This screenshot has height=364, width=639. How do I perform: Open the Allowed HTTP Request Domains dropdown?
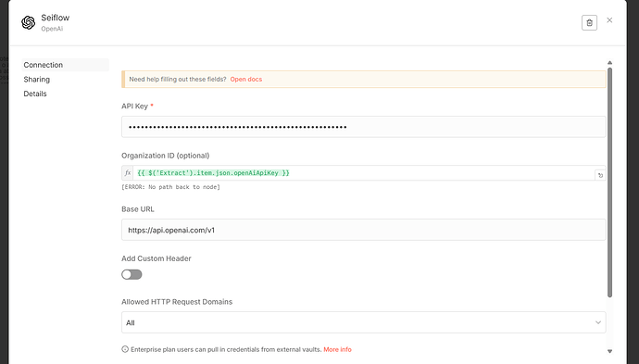coord(364,322)
